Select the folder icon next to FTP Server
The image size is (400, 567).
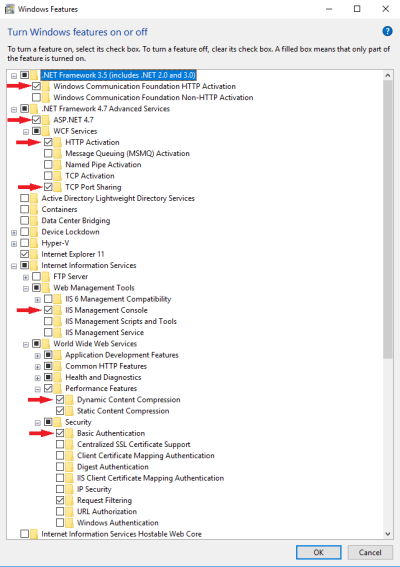46,277
